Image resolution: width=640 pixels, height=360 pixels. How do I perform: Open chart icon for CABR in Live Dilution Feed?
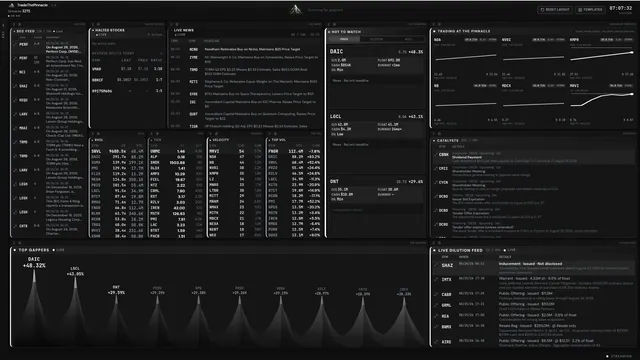pyautogui.click(x=436, y=294)
